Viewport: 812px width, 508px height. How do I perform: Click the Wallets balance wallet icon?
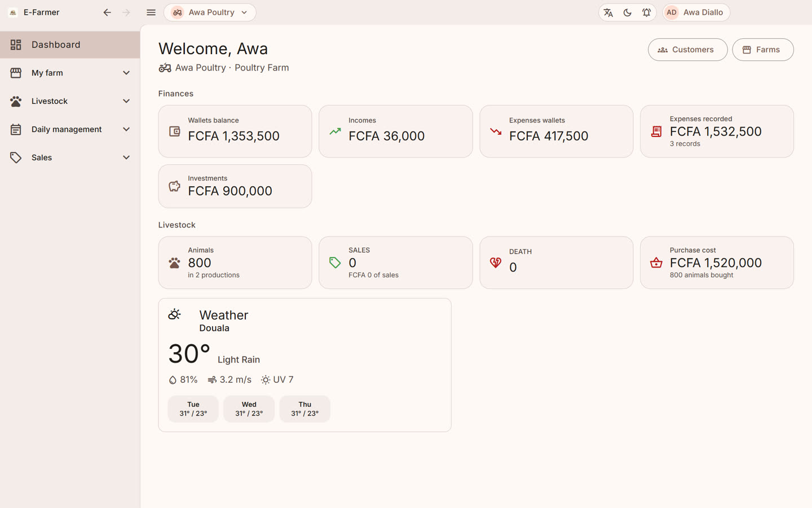tap(175, 132)
